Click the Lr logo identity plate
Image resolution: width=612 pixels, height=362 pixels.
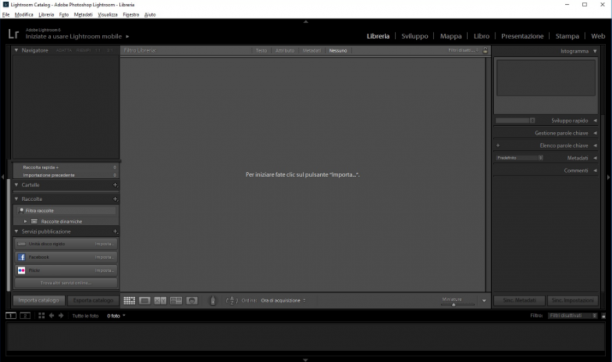13,34
